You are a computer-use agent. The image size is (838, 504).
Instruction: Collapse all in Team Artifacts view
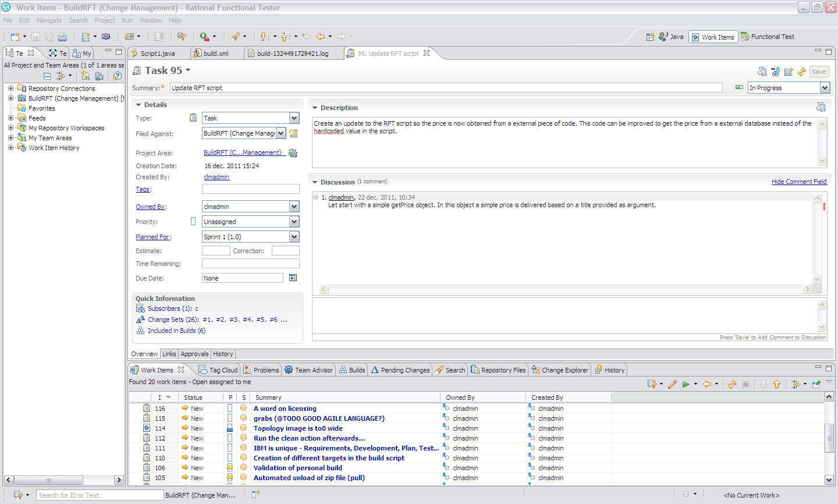click(x=47, y=76)
